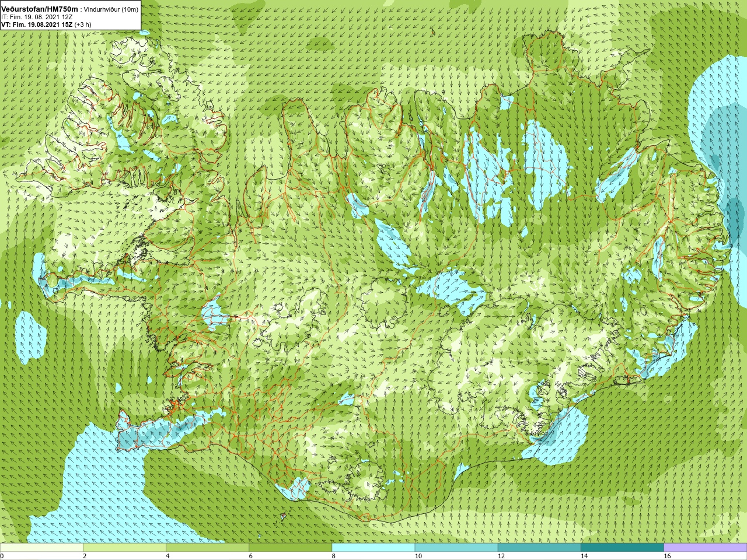Screen dimensions: 747x560
Task: Click the legend value '6'
Action: click(251, 556)
